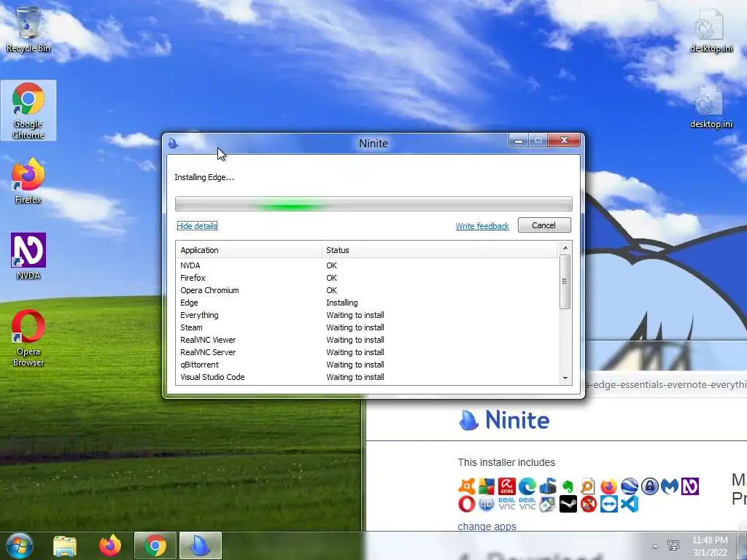The image size is (747, 560).
Task: Select the Firefox desktop shortcut
Action: coord(28,181)
